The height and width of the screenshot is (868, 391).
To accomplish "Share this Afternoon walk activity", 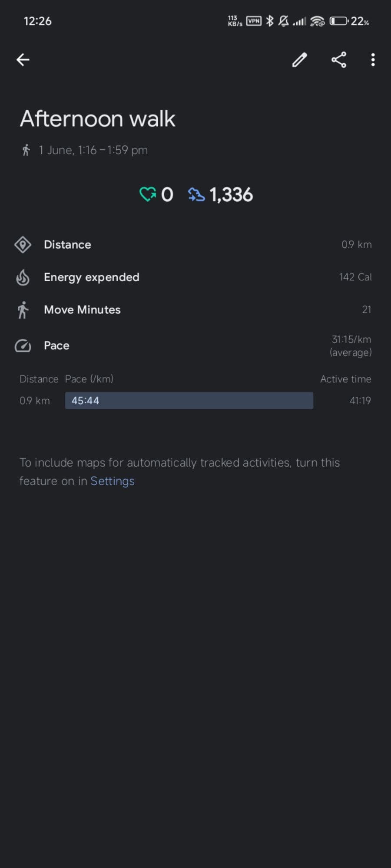I will point(339,60).
